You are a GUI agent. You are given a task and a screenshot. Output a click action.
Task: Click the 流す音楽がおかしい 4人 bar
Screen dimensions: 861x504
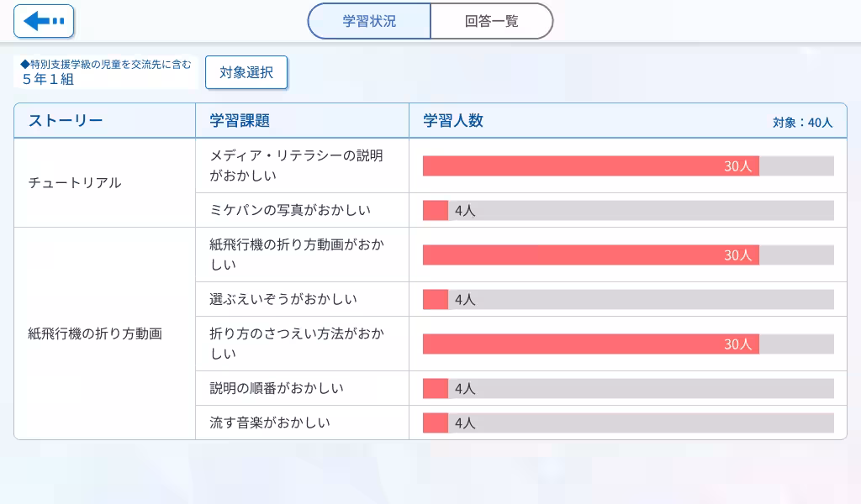pyautogui.click(x=435, y=423)
